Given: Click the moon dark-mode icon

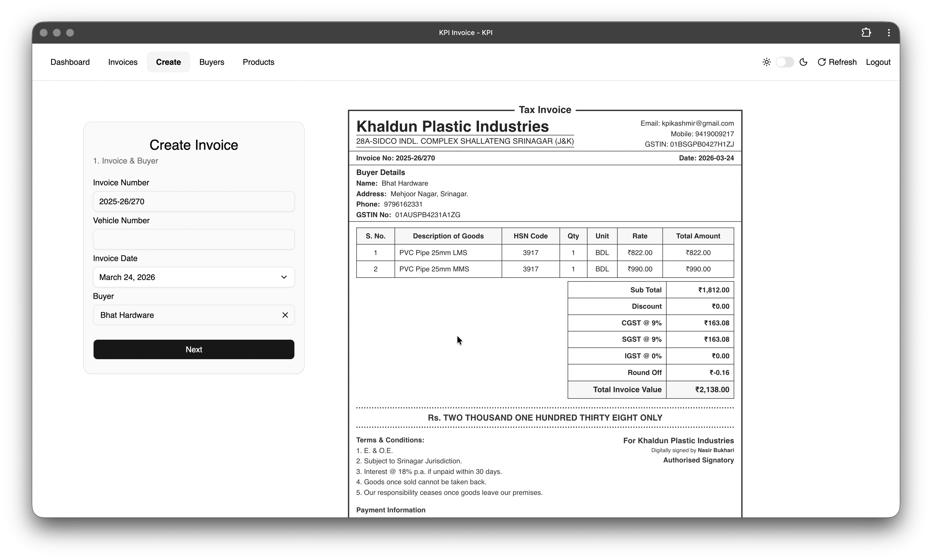Looking at the screenshot, I should click(x=803, y=62).
